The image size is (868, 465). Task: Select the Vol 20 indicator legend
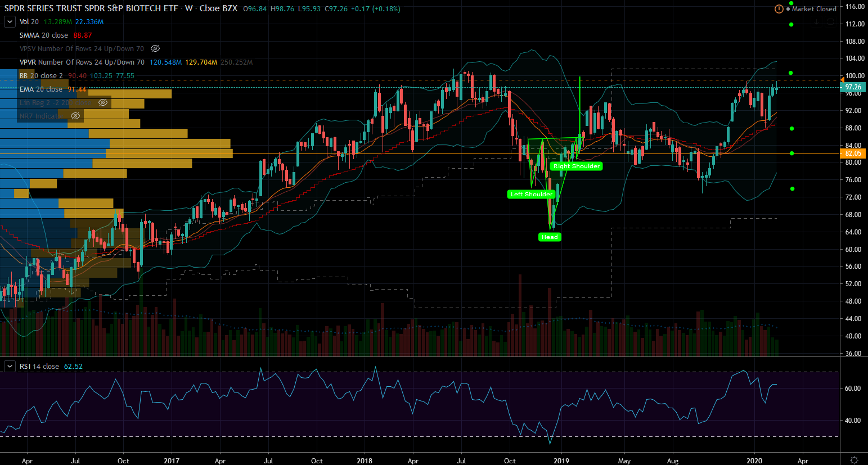pos(29,22)
